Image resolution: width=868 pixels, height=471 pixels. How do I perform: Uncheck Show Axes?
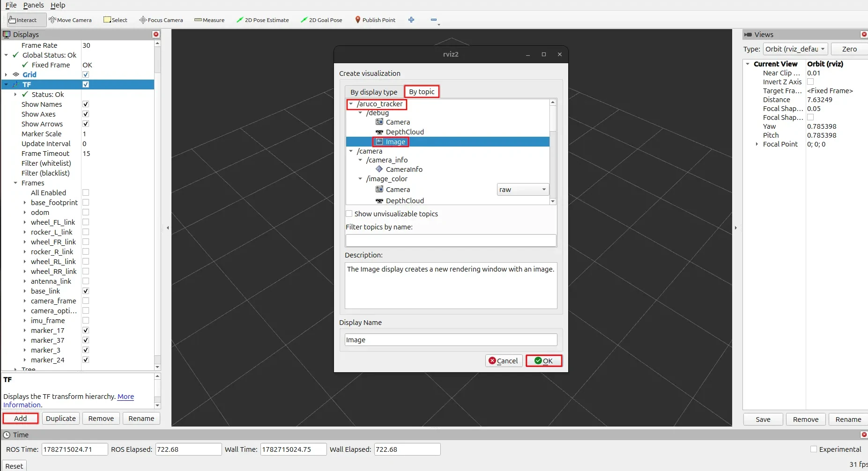point(86,114)
